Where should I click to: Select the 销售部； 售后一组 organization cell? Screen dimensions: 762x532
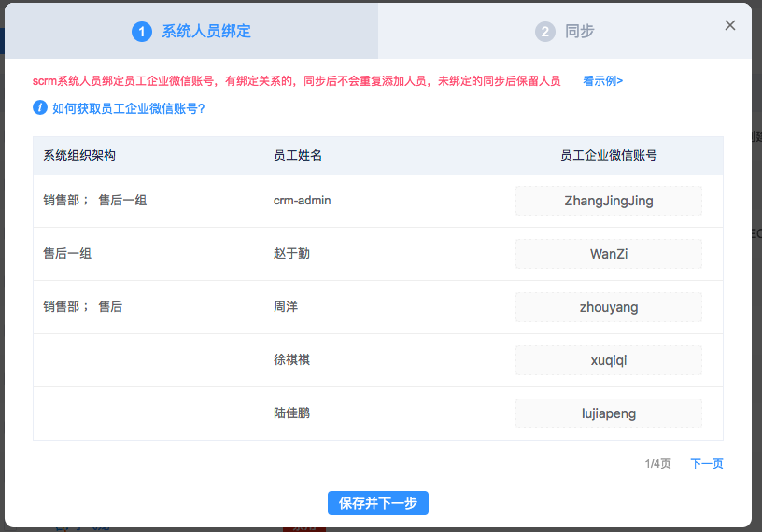click(x=94, y=200)
